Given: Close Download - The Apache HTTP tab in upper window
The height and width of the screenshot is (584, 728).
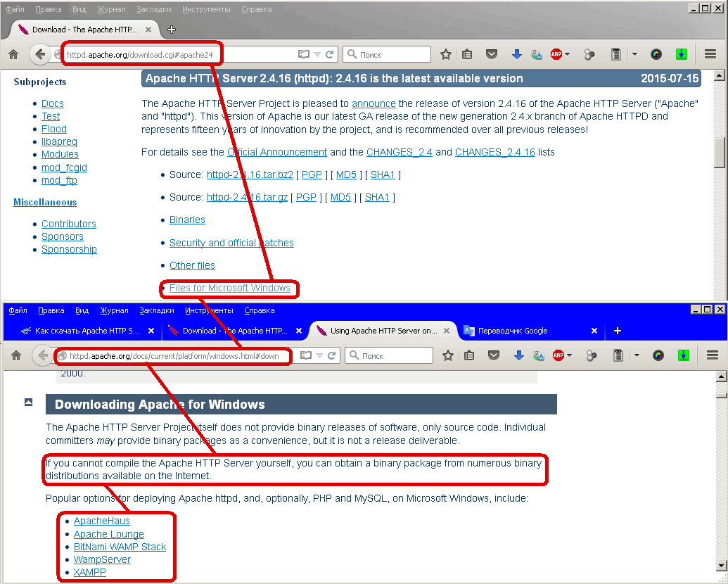Looking at the screenshot, I should [x=148, y=30].
